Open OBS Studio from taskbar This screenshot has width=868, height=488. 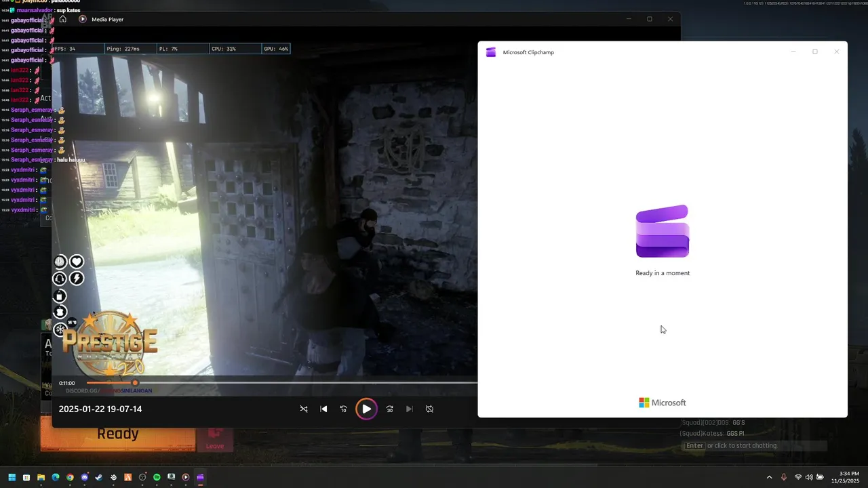pos(142,477)
